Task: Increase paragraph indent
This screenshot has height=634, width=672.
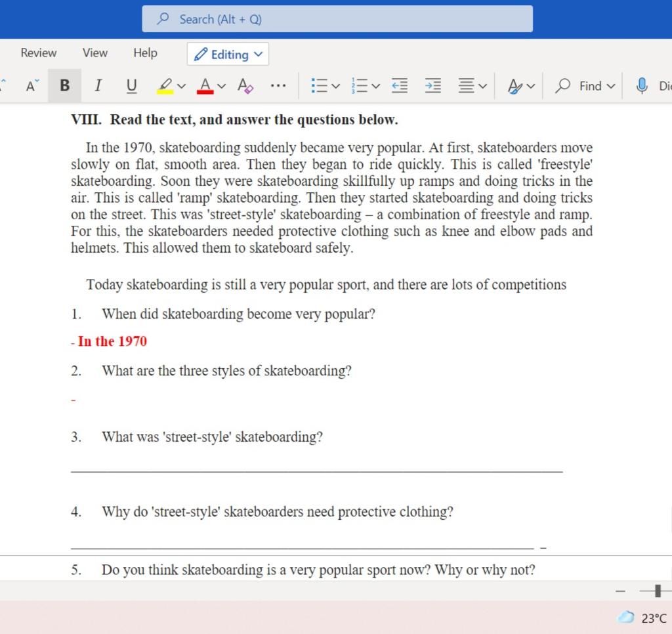Action: [433, 86]
